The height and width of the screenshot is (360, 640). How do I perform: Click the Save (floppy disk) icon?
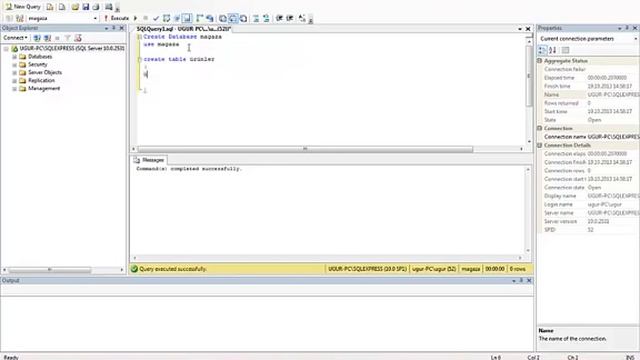(x=85, y=7)
